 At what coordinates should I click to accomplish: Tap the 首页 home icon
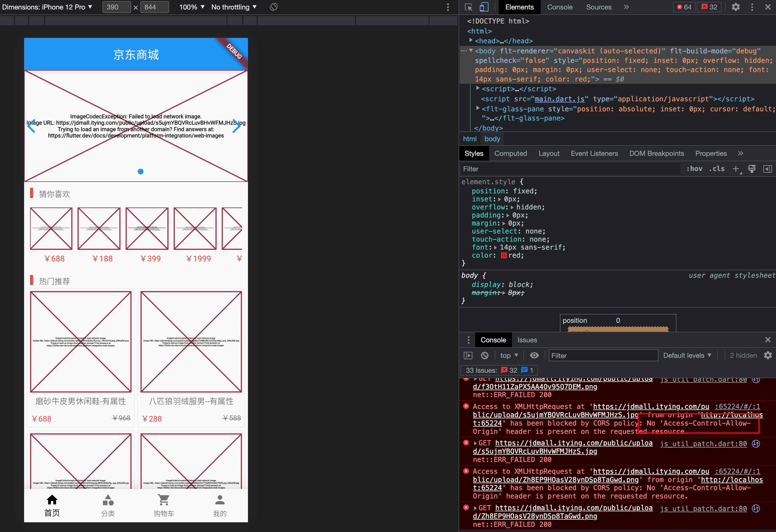(x=52, y=500)
